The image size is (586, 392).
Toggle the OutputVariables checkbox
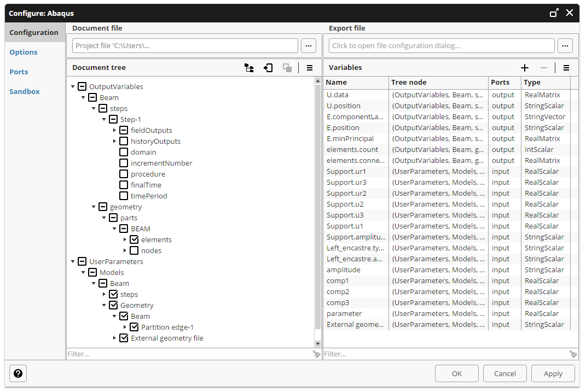pyautogui.click(x=82, y=86)
